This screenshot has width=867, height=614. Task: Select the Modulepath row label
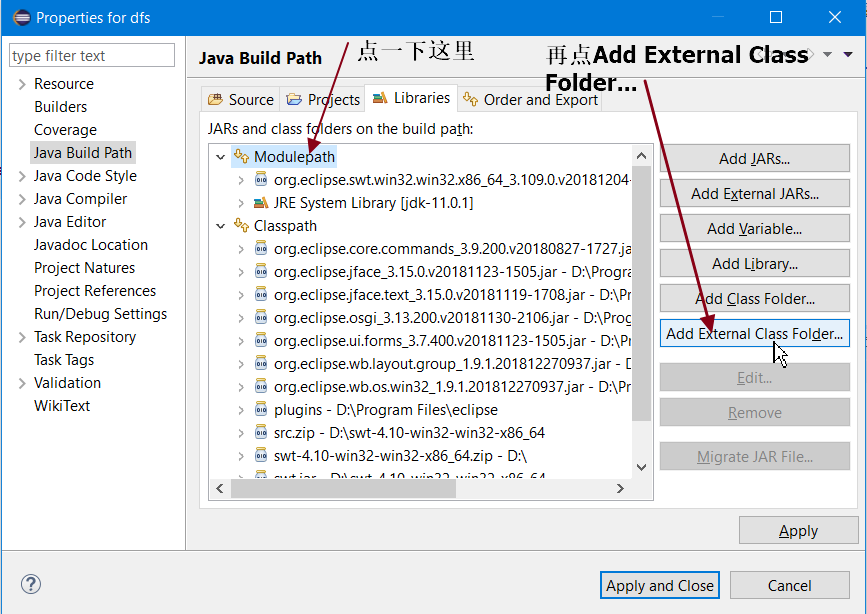(x=294, y=157)
